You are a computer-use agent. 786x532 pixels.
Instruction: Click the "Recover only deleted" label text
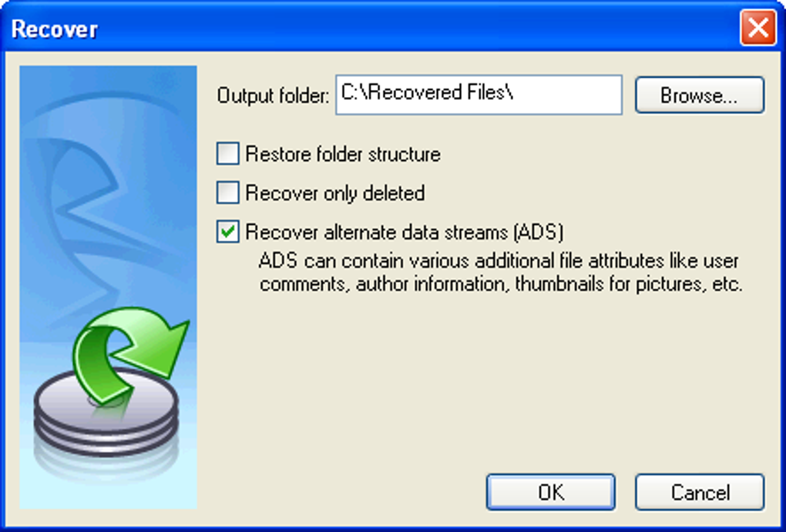pos(335,193)
